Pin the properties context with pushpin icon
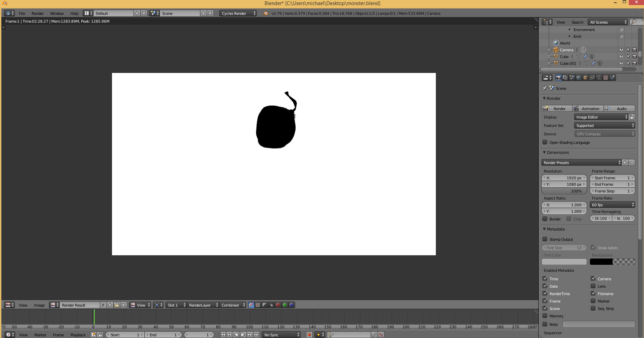The width and height of the screenshot is (644, 338). pos(544,88)
